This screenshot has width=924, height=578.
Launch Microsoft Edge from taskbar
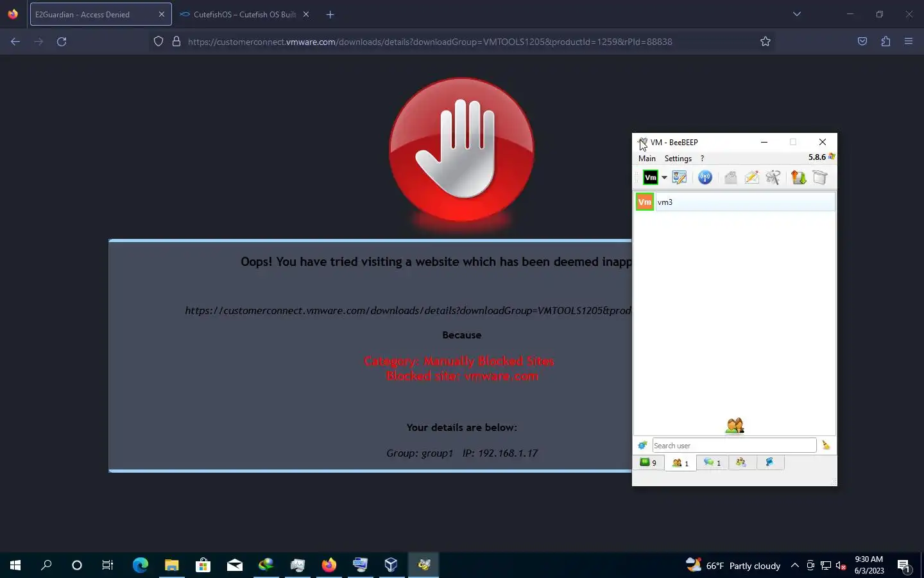point(140,565)
